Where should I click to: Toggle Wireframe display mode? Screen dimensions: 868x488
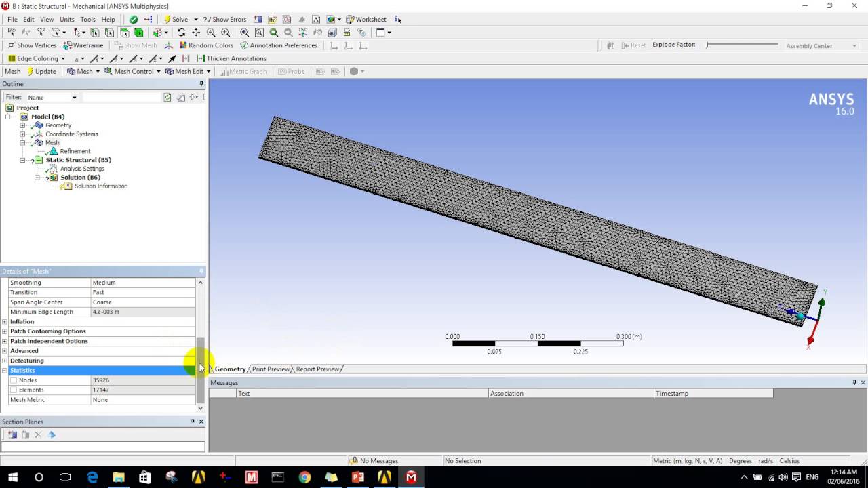pyautogui.click(x=83, y=45)
